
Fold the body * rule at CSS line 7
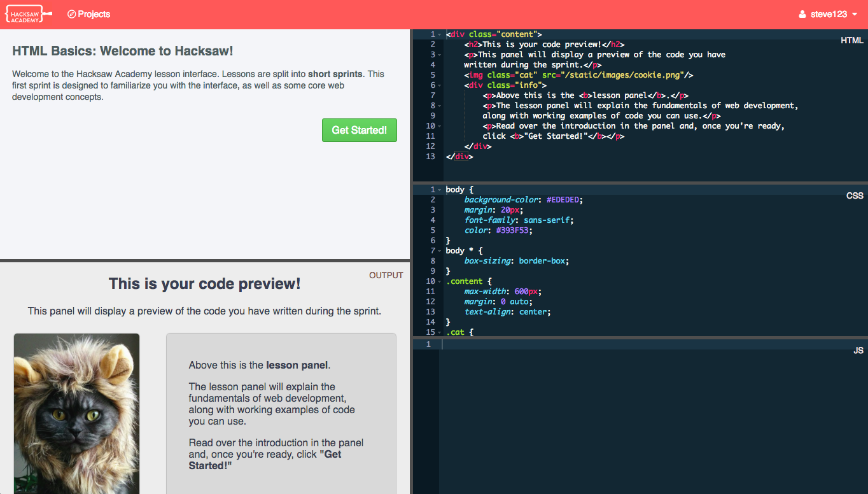point(440,251)
